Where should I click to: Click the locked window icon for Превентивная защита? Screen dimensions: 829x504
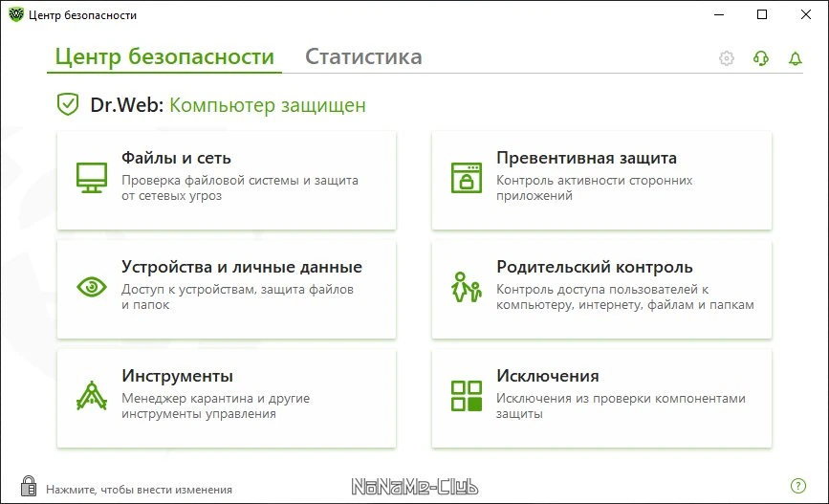467,178
